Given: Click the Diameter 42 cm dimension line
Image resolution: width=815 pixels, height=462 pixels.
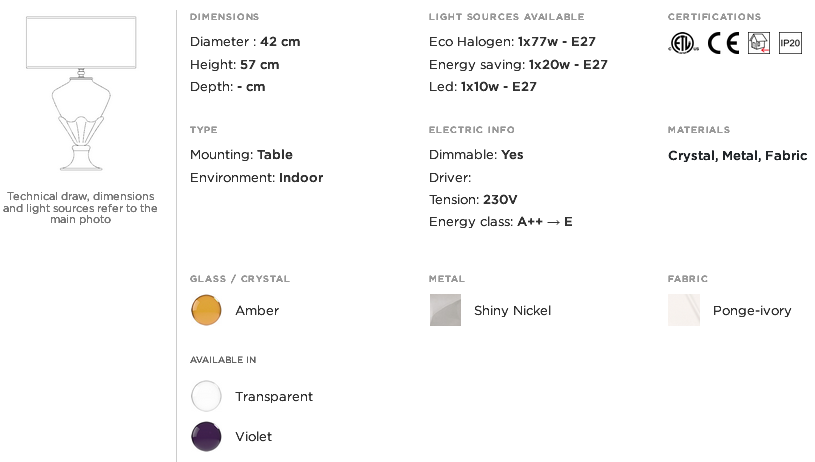Looking at the screenshot, I should pyautogui.click(x=245, y=42).
